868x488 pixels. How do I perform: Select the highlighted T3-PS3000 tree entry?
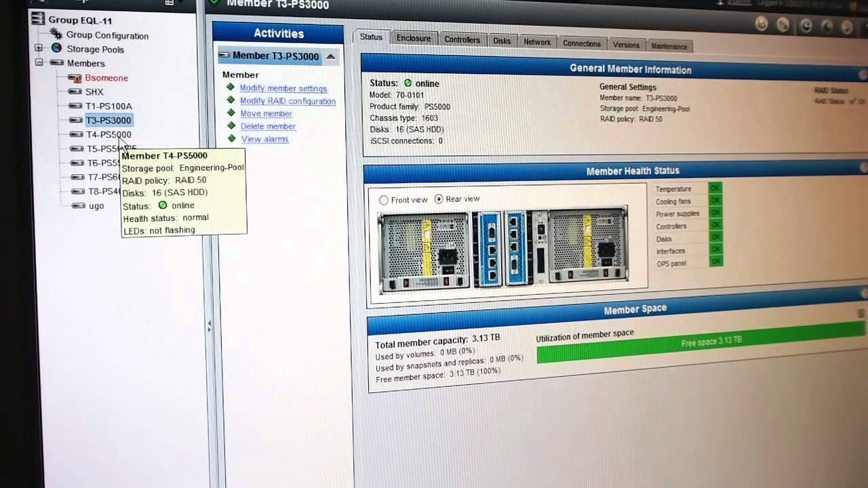108,120
